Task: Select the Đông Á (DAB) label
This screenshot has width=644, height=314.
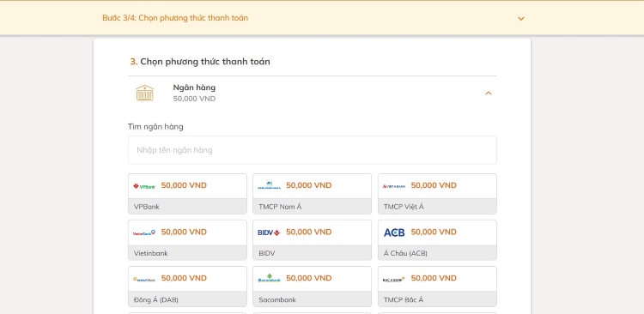Action: coord(156,299)
